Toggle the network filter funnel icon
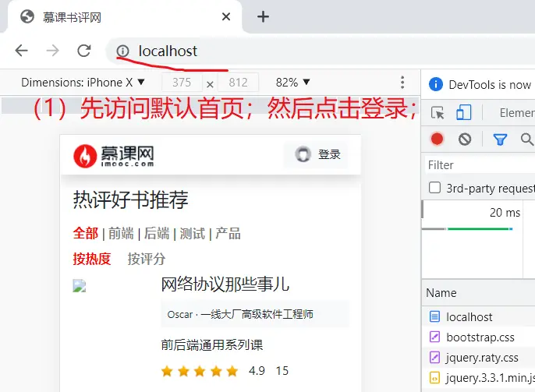The width and height of the screenshot is (535, 392). 500,139
